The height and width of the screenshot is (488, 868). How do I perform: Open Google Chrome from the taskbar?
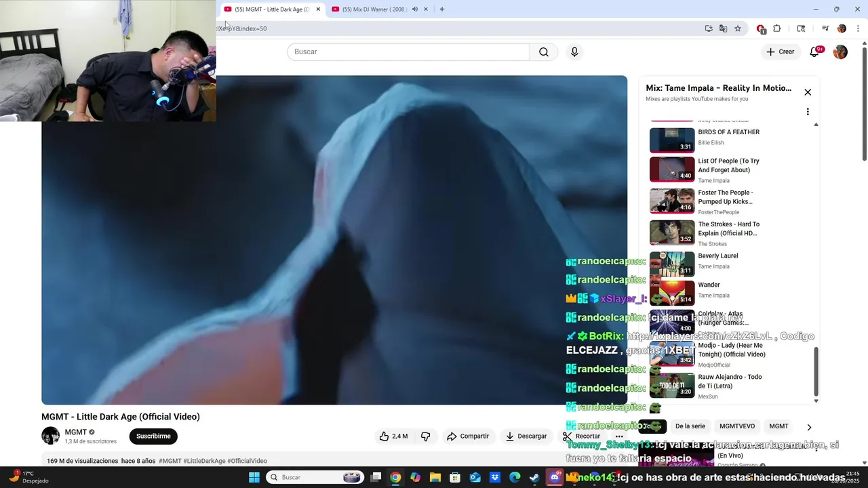(x=395, y=477)
